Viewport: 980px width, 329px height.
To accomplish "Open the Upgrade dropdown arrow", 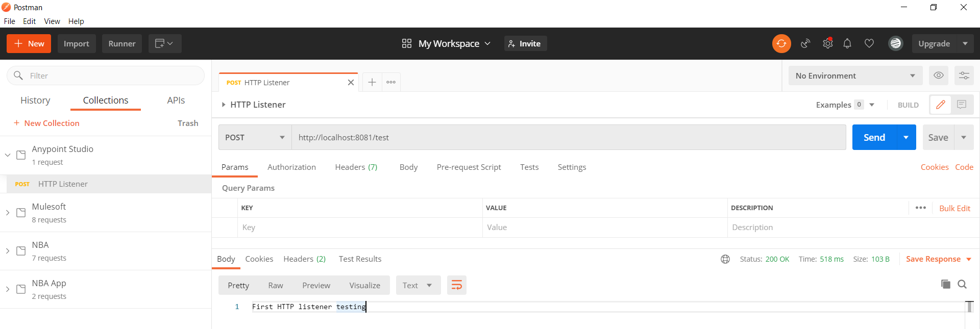I will click(965, 43).
